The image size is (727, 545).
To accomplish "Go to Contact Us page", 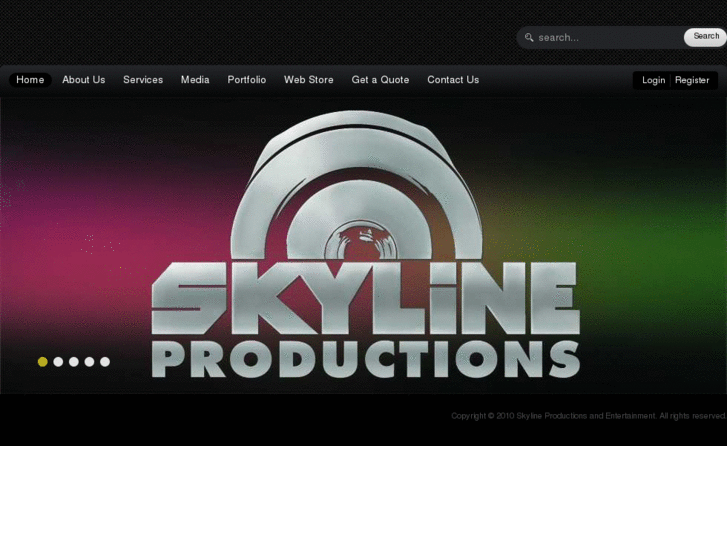I will coord(453,80).
